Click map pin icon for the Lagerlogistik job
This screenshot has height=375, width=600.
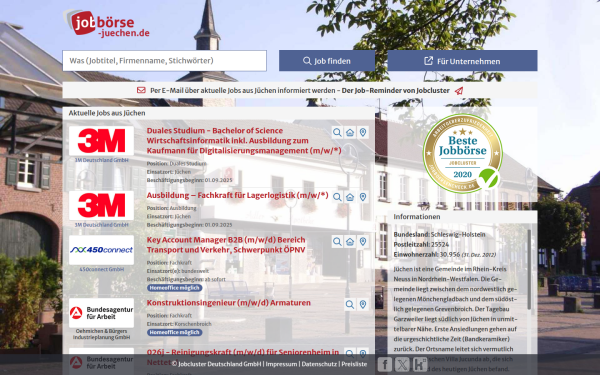(x=363, y=197)
